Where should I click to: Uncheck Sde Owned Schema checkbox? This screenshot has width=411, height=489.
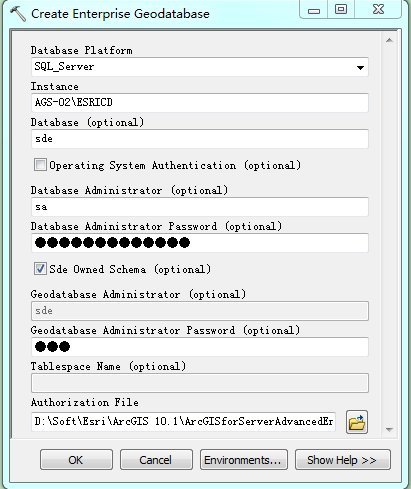[40, 269]
